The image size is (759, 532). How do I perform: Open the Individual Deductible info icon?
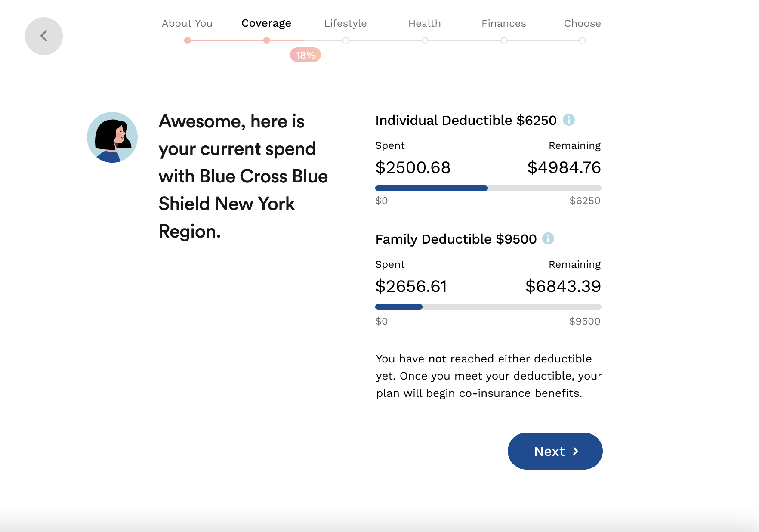point(569,120)
